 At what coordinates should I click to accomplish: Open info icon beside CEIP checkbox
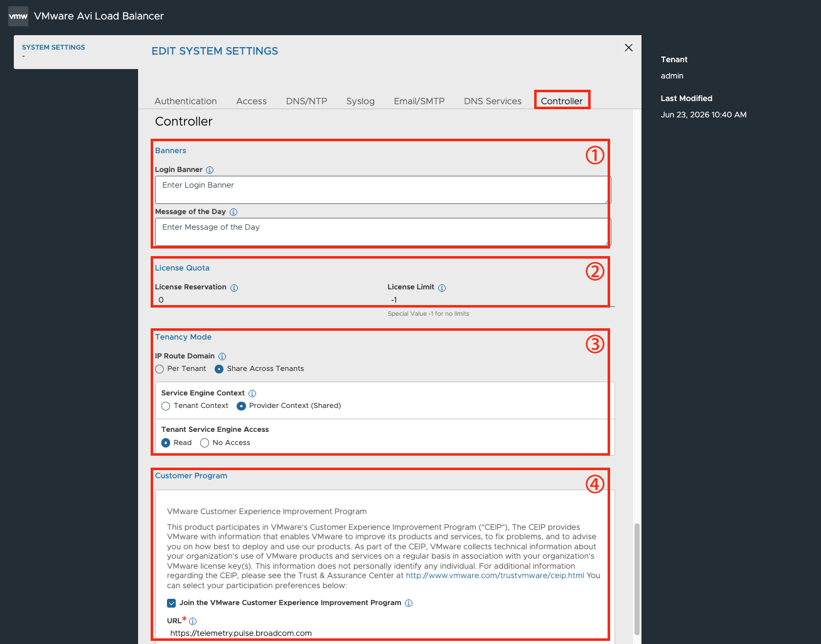(409, 603)
